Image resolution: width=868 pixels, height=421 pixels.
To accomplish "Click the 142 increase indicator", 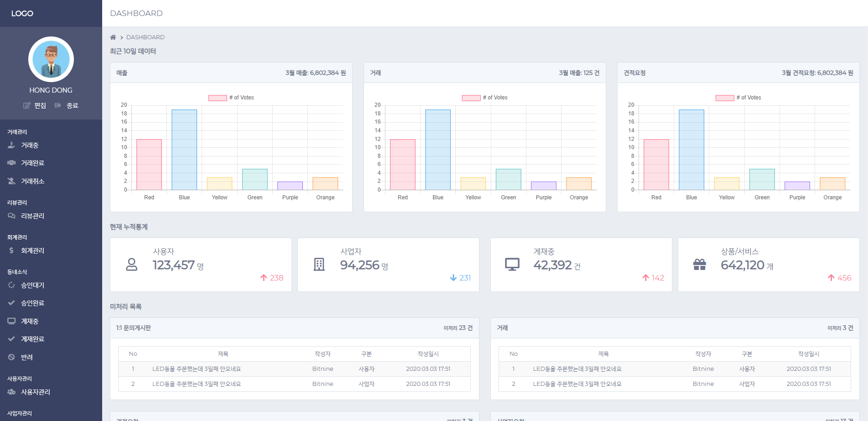I will [653, 278].
